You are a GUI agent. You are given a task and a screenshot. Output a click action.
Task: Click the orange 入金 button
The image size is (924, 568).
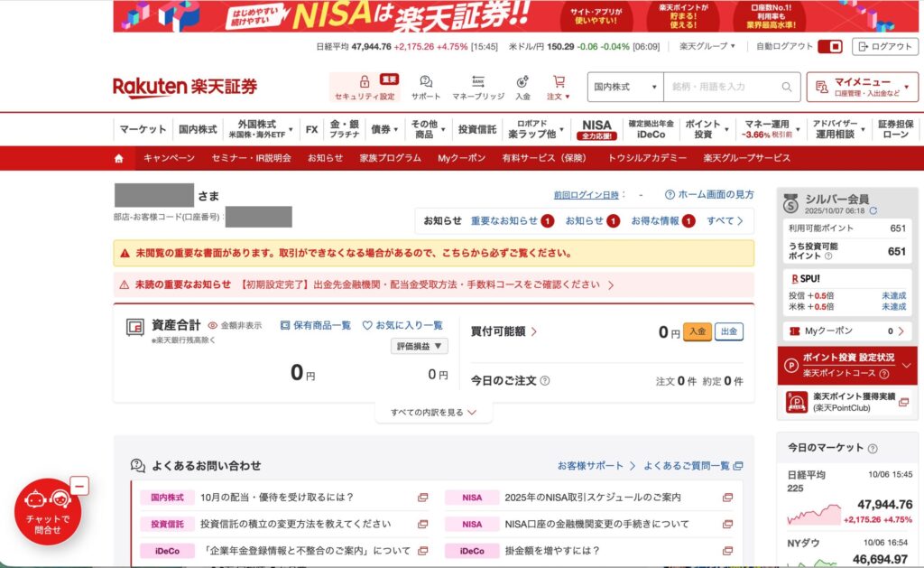coord(697,331)
